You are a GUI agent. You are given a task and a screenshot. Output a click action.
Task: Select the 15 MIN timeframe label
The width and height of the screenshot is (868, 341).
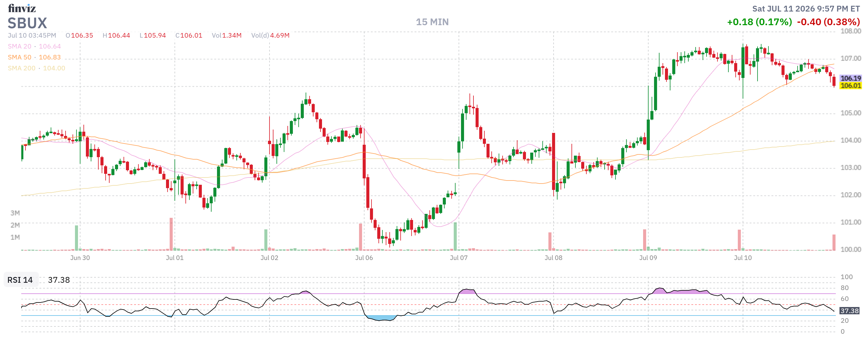[432, 22]
